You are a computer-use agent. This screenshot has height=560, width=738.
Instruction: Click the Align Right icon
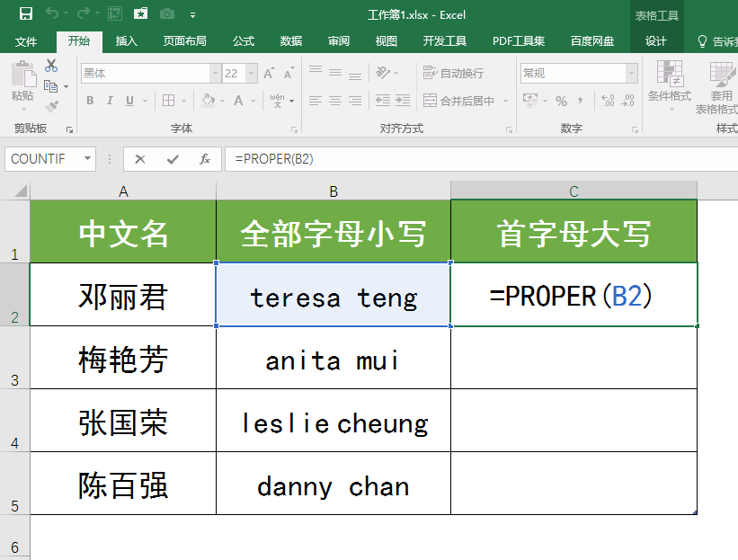tap(355, 101)
